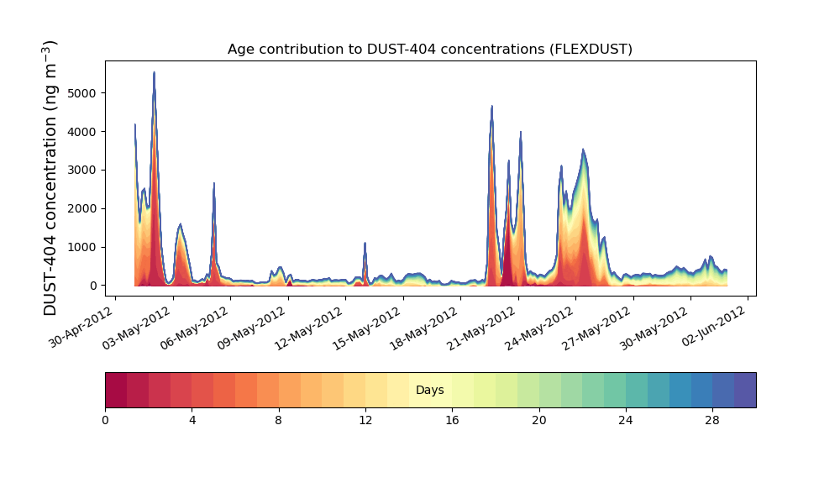This screenshot has width=840, height=504.
Task: Click the chart title mentioning FLEXDUST
Action: (429, 50)
